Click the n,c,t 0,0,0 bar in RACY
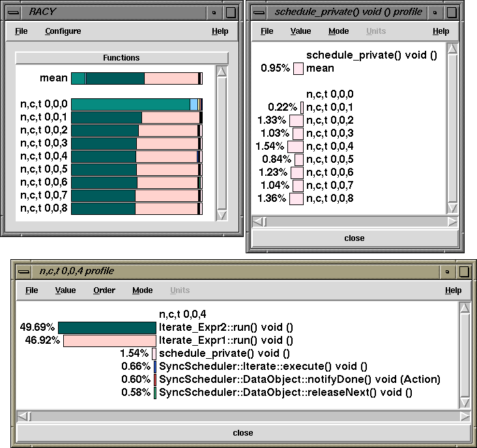This screenshot has width=477, height=448. (x=137, y=104)
